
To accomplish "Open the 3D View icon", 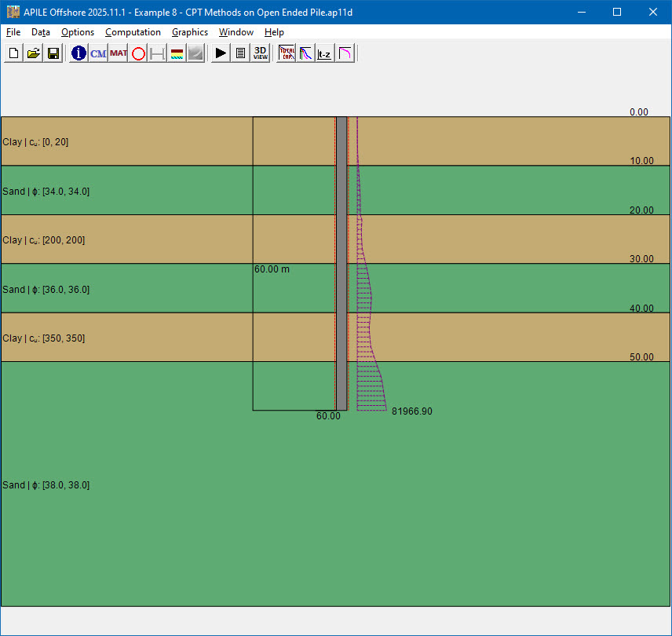I will click(x=260, y=53).
